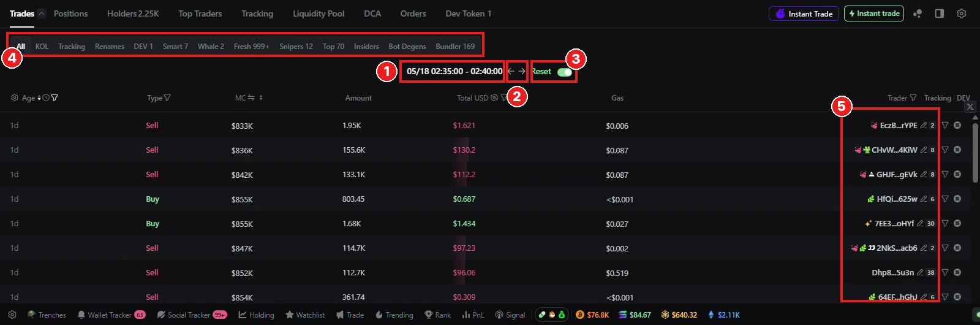Image resolution: width=980 pixels, height=325 pixels.
Task: Open Trending flame in bottom bar
Action: click(394, 315)
